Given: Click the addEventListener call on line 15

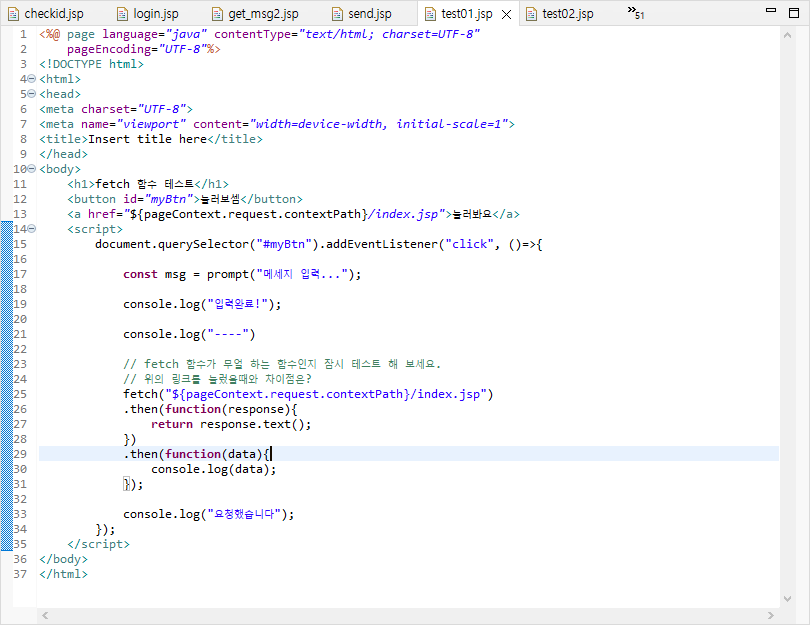Looking at the screenshot, I should coord(434,244).
